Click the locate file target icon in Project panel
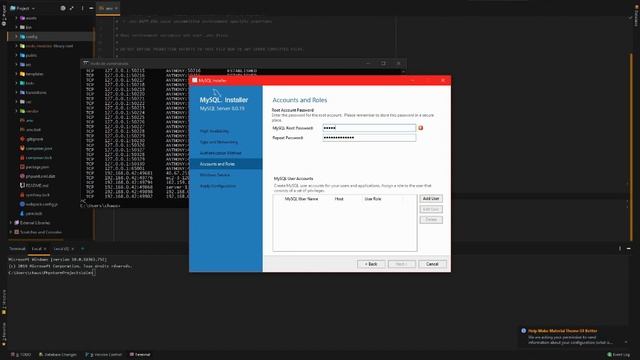 pos(63,8)
